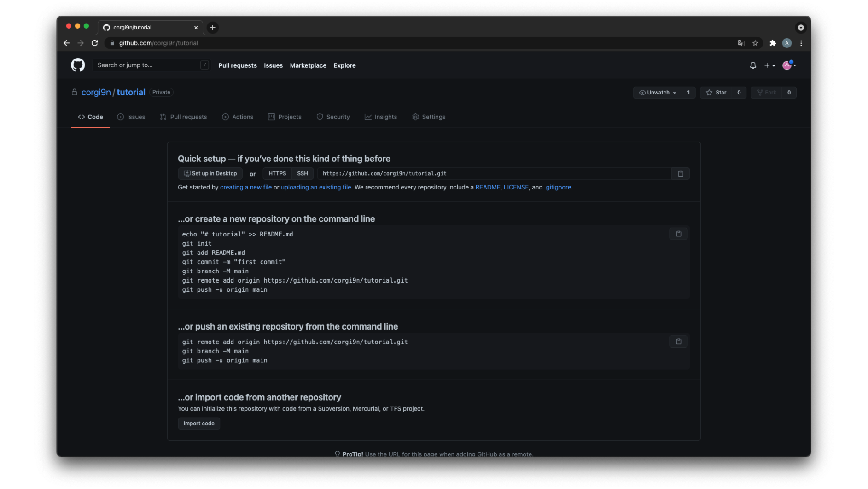This screenshot has height=489, width=868.
Task: Click the LICENSE link
Action: pos(516,187)
